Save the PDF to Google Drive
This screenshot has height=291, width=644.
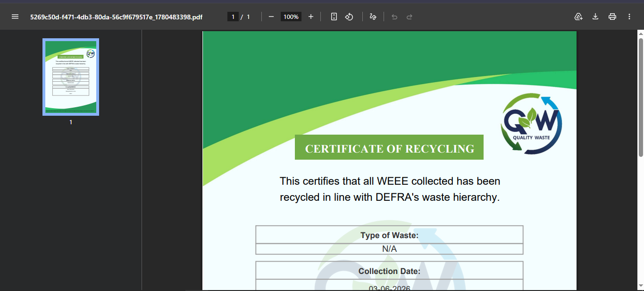[578, 17]
